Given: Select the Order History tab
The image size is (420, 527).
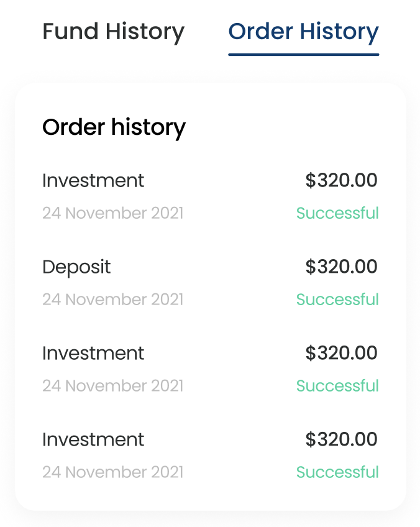Looking at the screenshot, I should 303,32.
